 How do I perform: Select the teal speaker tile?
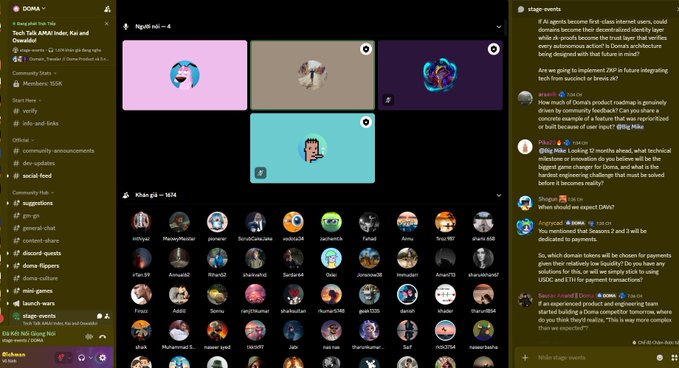(x=312, y=148)
